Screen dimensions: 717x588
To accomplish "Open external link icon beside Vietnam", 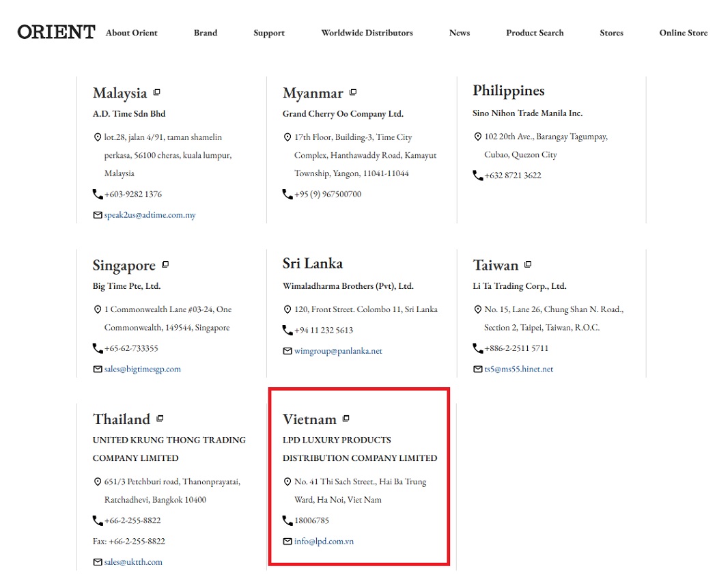I will 346,419.
